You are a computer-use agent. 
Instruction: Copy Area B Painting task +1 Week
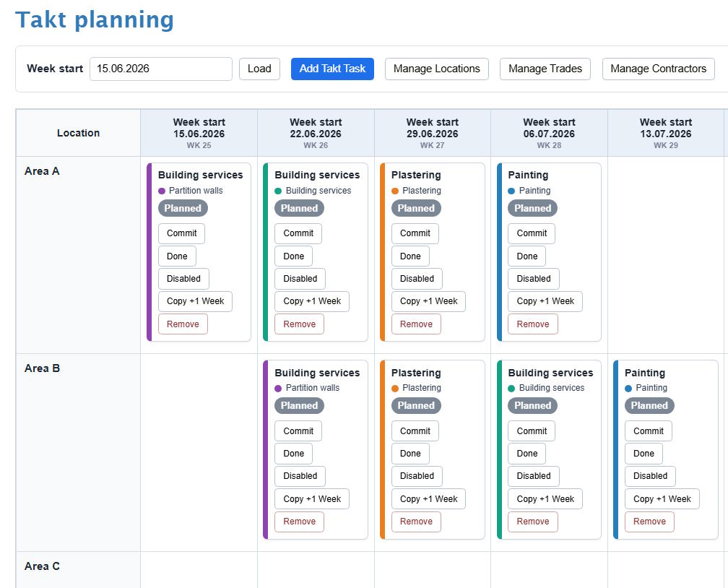(x=662, y=499)
